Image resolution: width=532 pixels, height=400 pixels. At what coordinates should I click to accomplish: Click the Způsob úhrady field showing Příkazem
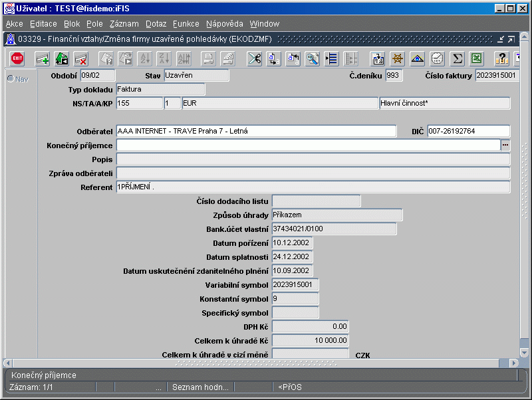coord(337,215)
